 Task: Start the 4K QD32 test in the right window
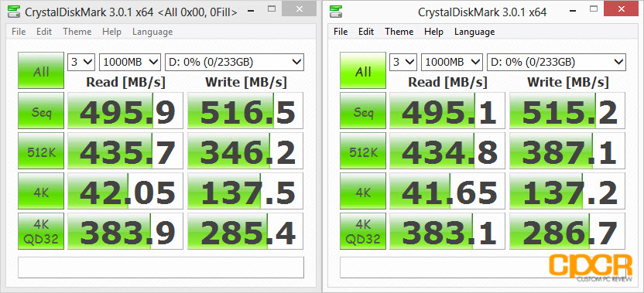point(363,231)
